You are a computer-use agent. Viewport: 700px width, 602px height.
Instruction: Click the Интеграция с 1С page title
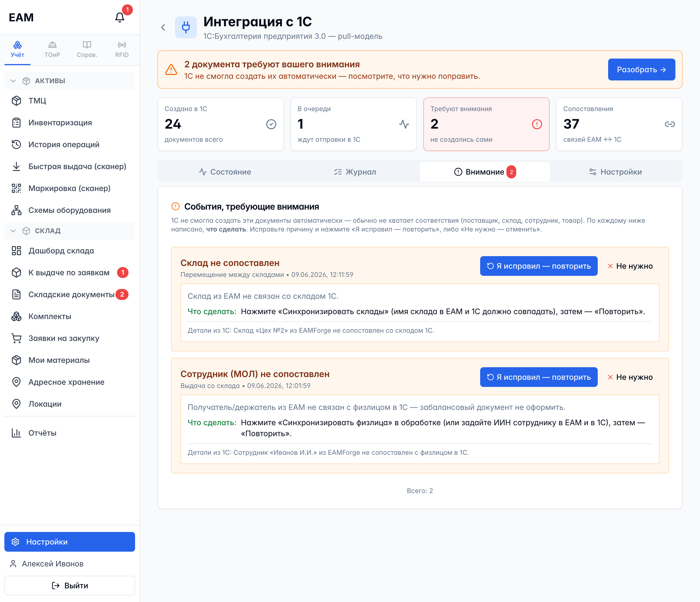(x=258, y=22)
